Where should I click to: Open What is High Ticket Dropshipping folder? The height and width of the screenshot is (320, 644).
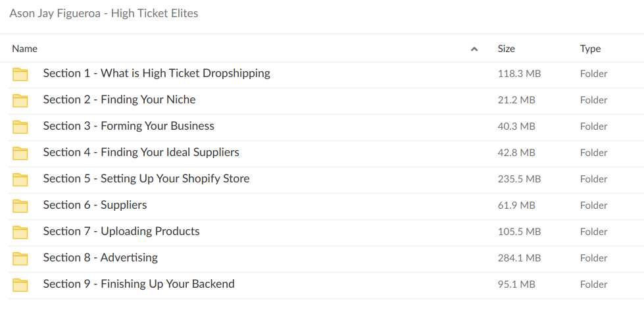coord(157,73)
